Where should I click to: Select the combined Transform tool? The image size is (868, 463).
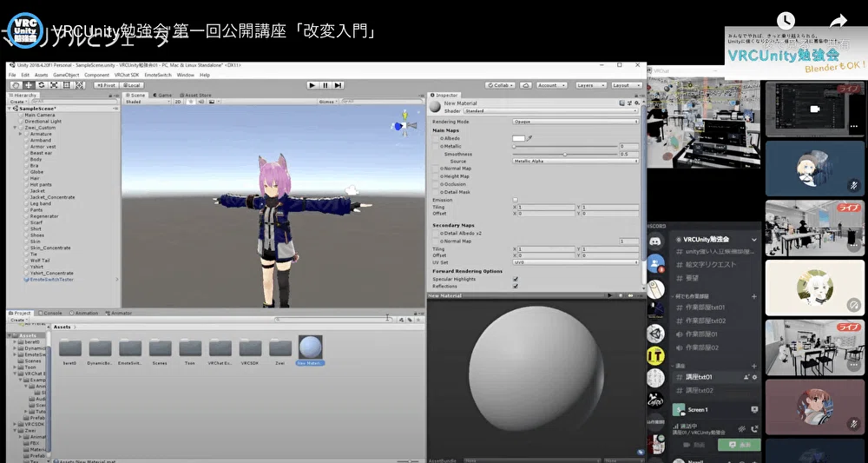[79, 85]
